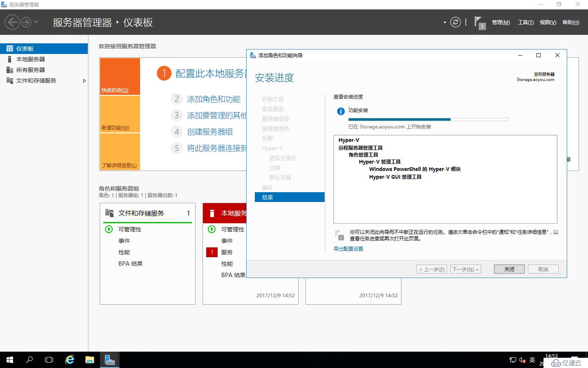The height and width of the screenshot is (368, 588).
Task: Select the 结果 step in the wizard
Action: pyautogui.click(x=290, y=197)
